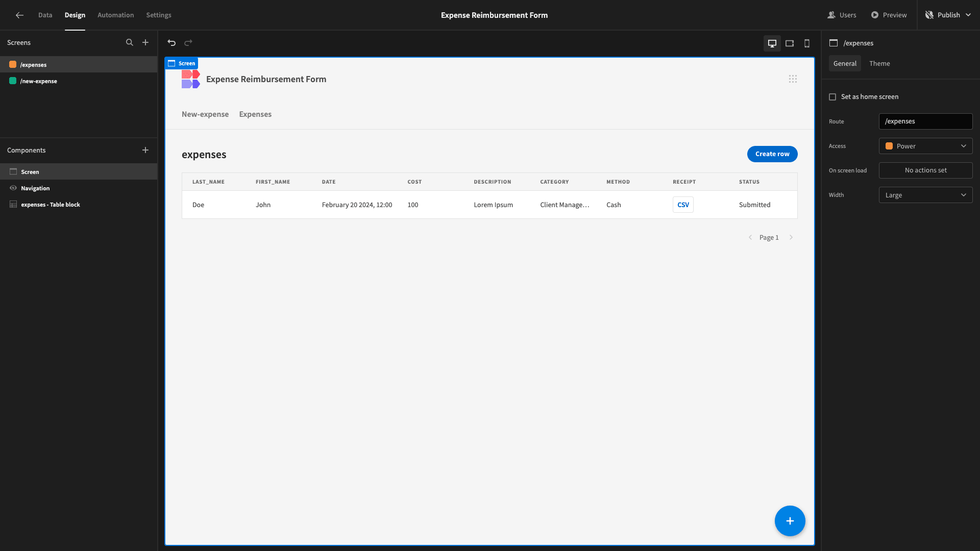Switch to the Theme tab
This screenshot has height=551, width=980.
click(x=879, y=64)
